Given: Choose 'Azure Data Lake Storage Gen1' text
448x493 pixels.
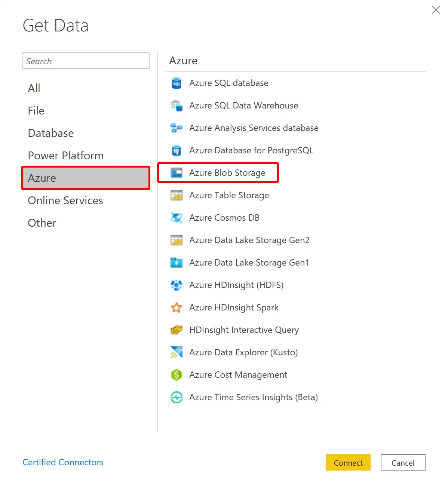Looking at the screenshot, I should [x=249, y=263].
